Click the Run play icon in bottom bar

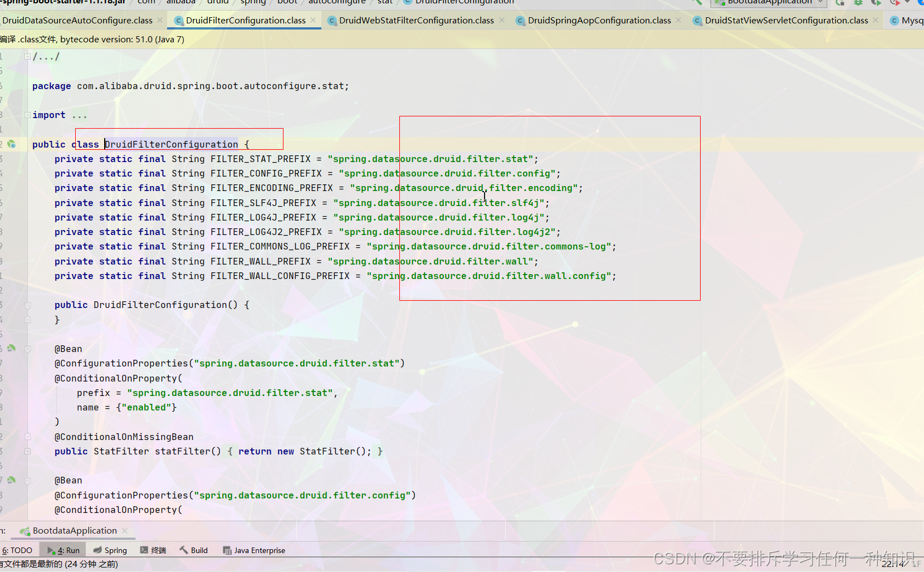coord(52,550)
